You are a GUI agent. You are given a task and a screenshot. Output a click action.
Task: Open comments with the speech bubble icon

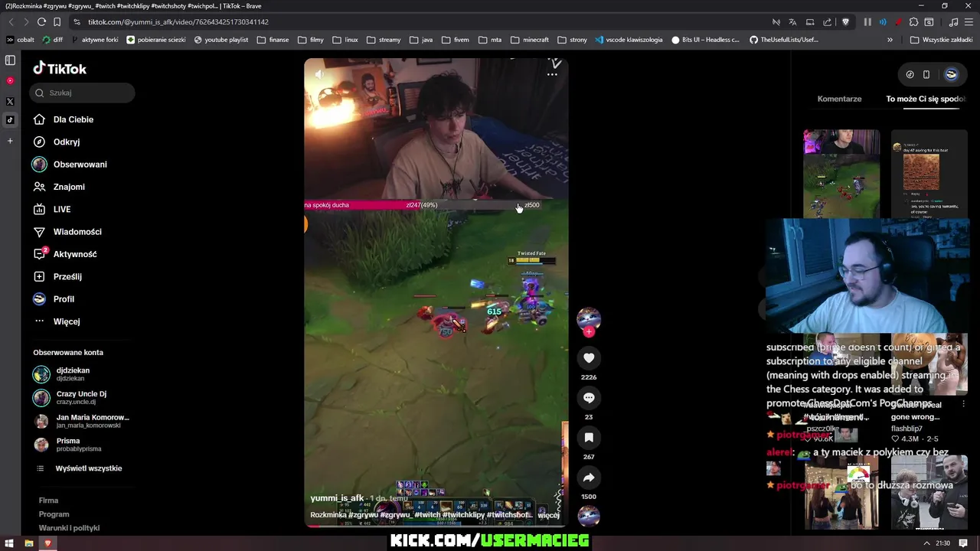[589, 397]
